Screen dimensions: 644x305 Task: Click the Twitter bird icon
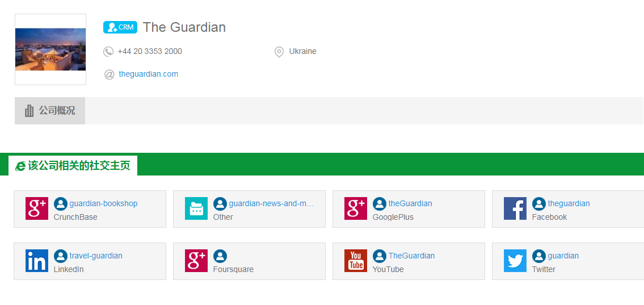coord(515,261)
